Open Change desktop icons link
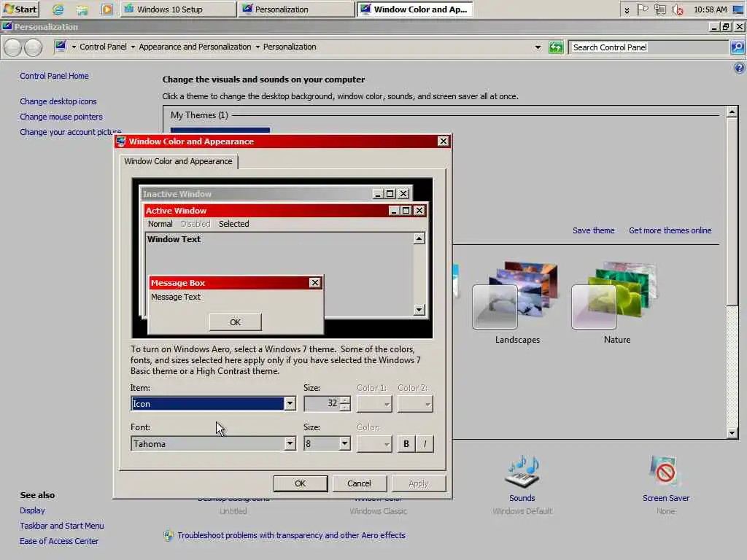This screenshot has height=560, width=747. click(58, 101)
